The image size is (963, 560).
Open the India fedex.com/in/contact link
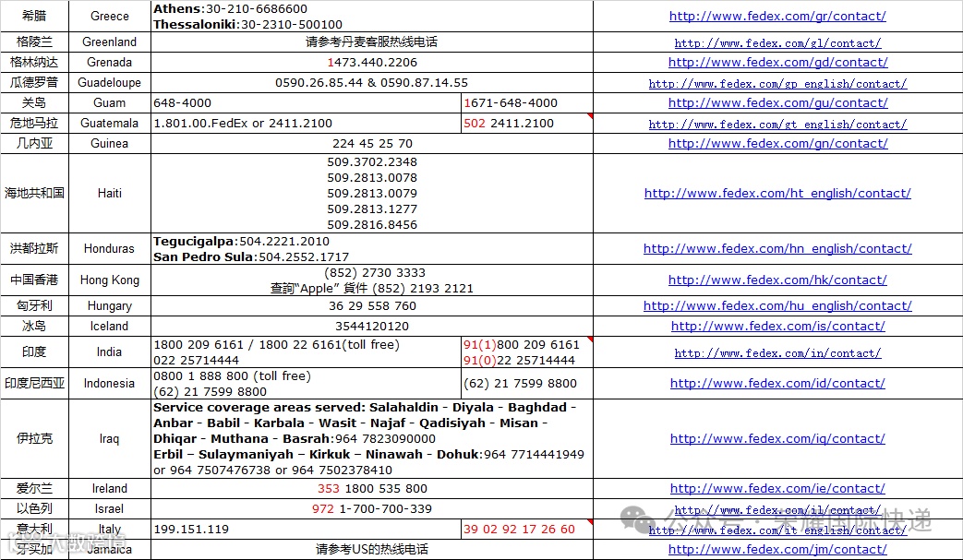[x=777, y=353]
